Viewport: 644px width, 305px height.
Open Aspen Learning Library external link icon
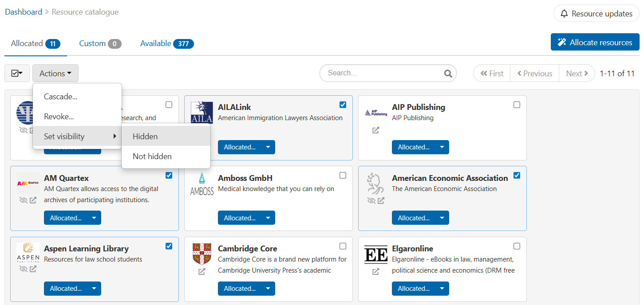(x=33, y=269)
